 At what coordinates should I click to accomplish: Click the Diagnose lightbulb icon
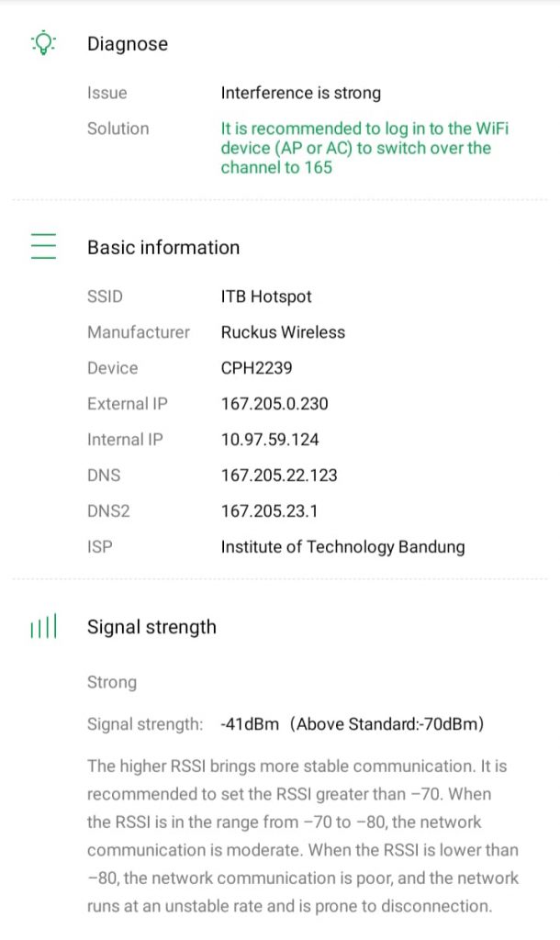click(x=43, y=43)
